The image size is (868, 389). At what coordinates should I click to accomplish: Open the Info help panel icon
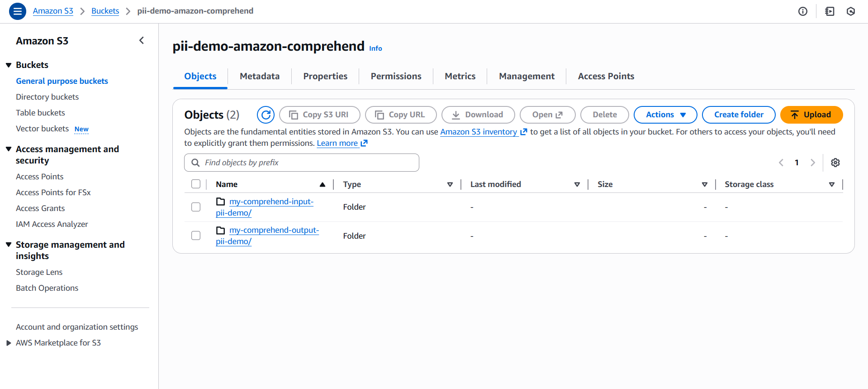[x=803, y=11]
